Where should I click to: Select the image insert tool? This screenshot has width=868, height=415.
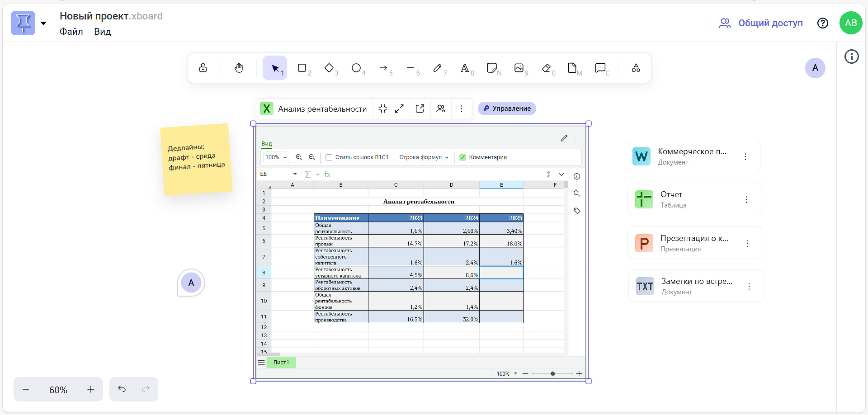point(519,68)
